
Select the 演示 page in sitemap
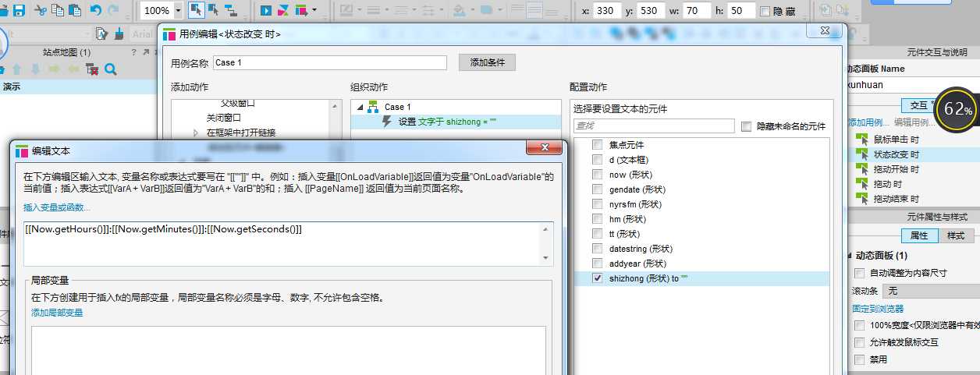pos(76,87)
